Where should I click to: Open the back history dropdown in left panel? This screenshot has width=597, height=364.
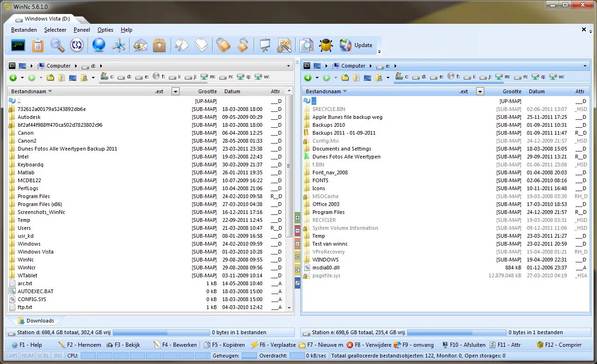pyautogui.click(x=22, y=78)
